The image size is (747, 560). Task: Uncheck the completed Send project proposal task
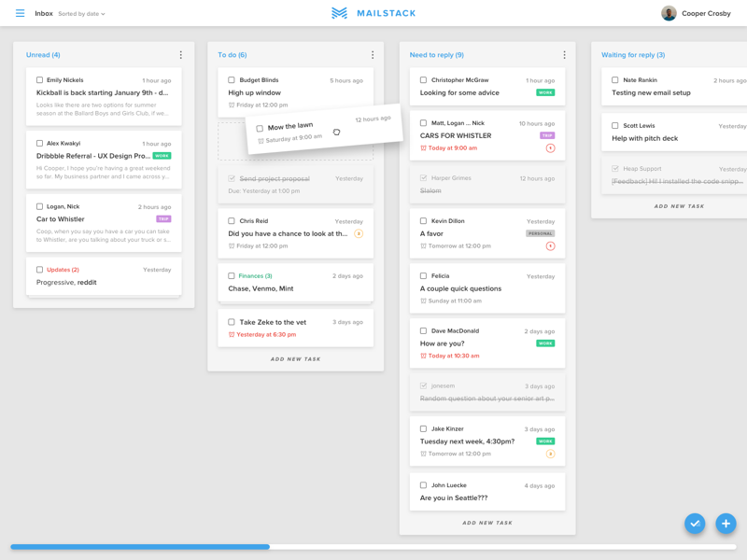(x=232, y=178)
